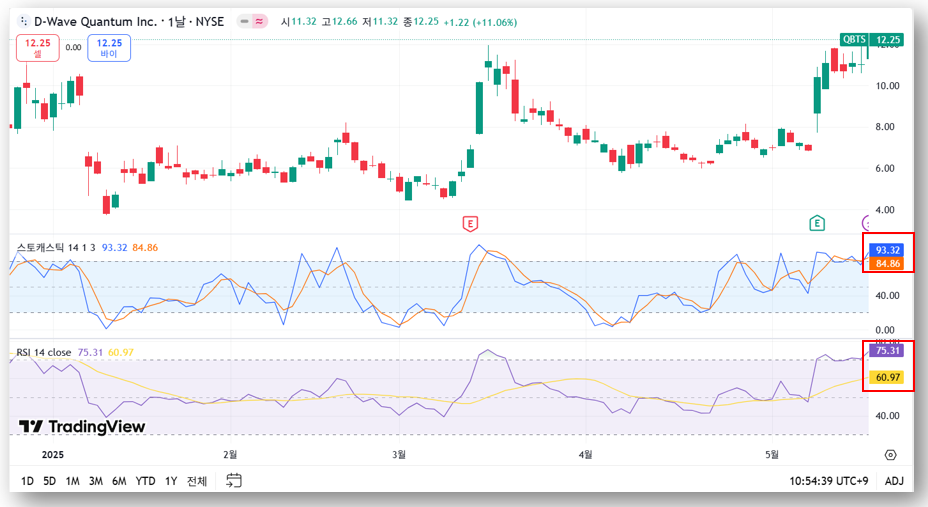928x507 pixels.
Task: Click the TradingView logo
Action: 82,427
